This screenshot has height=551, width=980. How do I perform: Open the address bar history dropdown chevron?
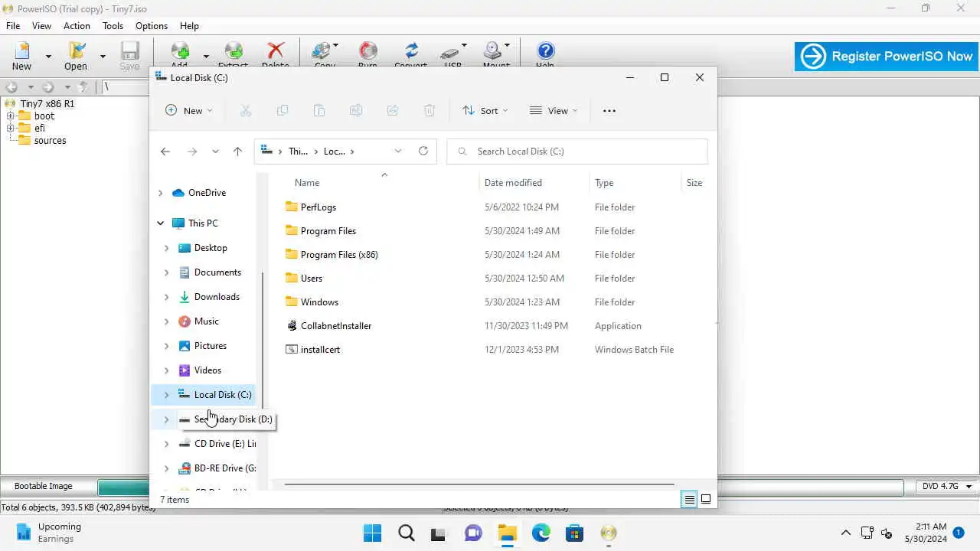pos(398,152)
